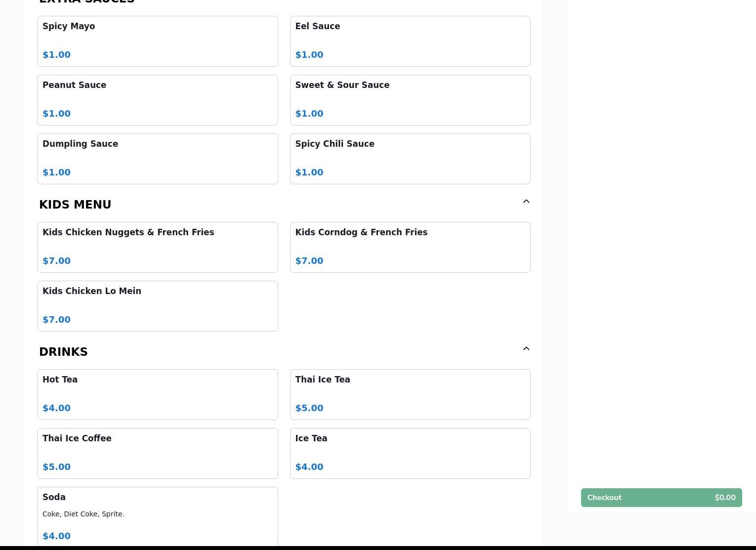Select Kids Chicken Nuggets & French Fries

tap(157, 247)
